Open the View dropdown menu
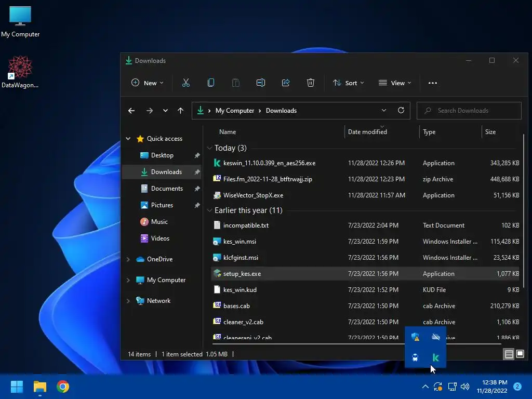This screenshot has height=399, width=532. 395,83
